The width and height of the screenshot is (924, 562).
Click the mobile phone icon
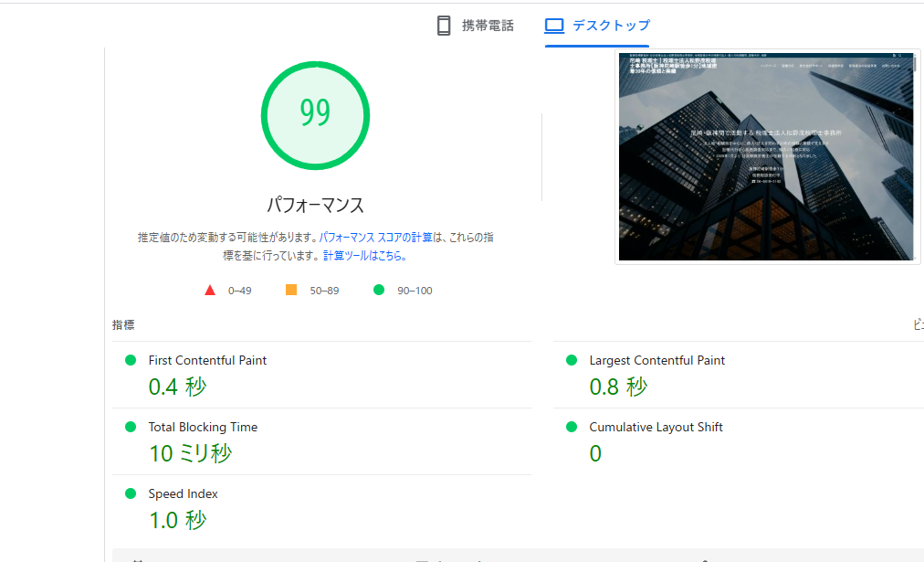pyautogui.click(x=444, y=26)
